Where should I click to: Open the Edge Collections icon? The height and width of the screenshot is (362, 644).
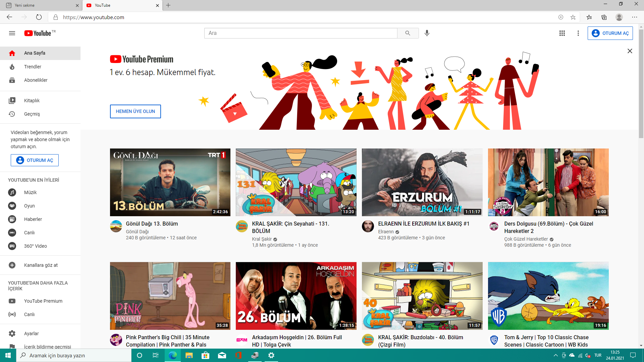click(604, 17)
